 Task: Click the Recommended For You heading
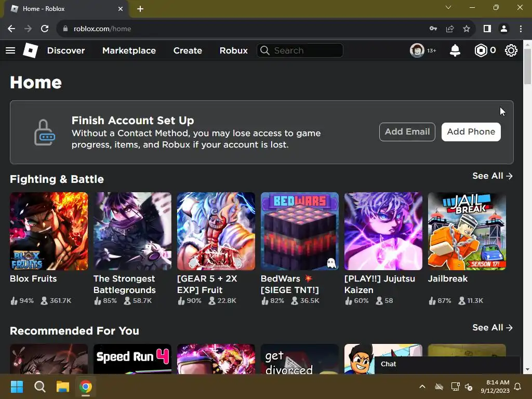click(x=74, y=331)
